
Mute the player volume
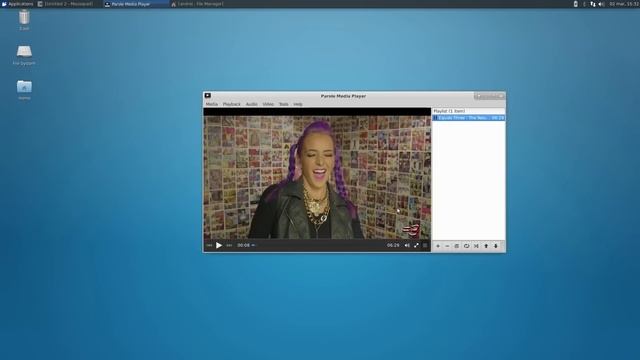407,245
